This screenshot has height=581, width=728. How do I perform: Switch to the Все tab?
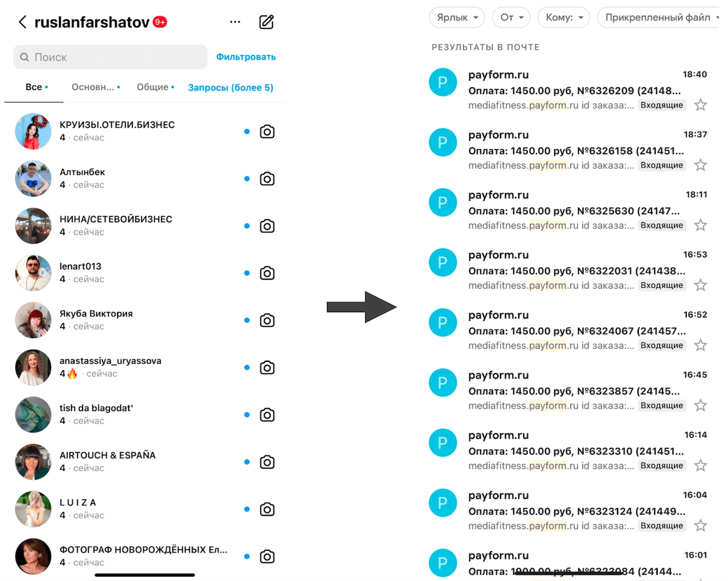[x=34, y=87]
